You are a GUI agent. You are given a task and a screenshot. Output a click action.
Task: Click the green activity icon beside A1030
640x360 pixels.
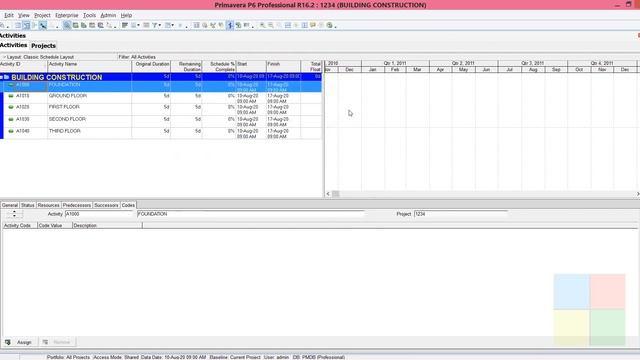pos(11,119)
